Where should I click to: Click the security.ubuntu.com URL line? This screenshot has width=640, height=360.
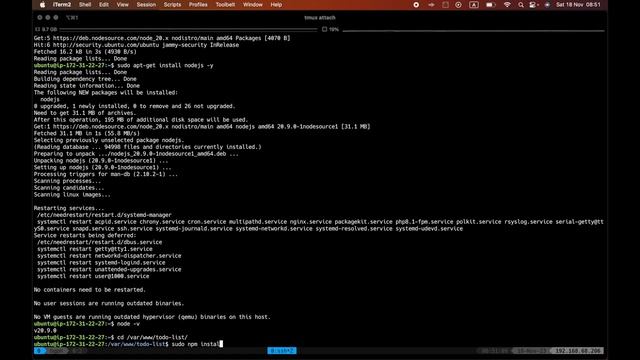(136, 45)
